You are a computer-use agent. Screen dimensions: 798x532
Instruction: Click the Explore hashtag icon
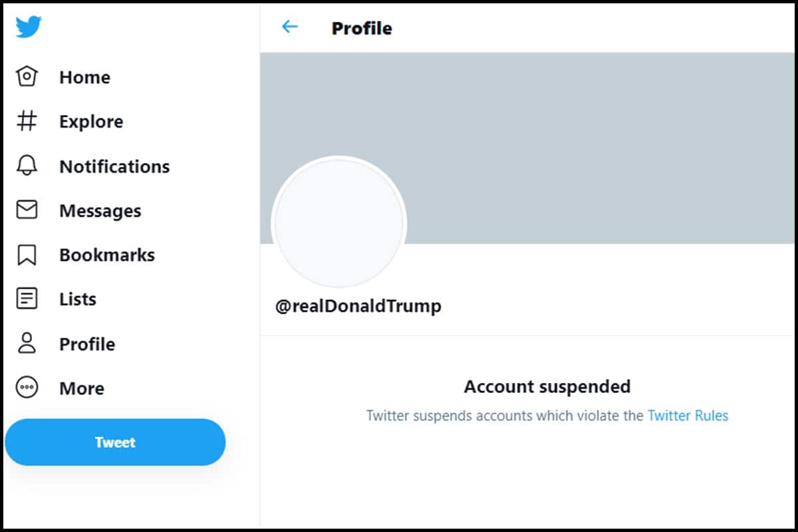27,121
